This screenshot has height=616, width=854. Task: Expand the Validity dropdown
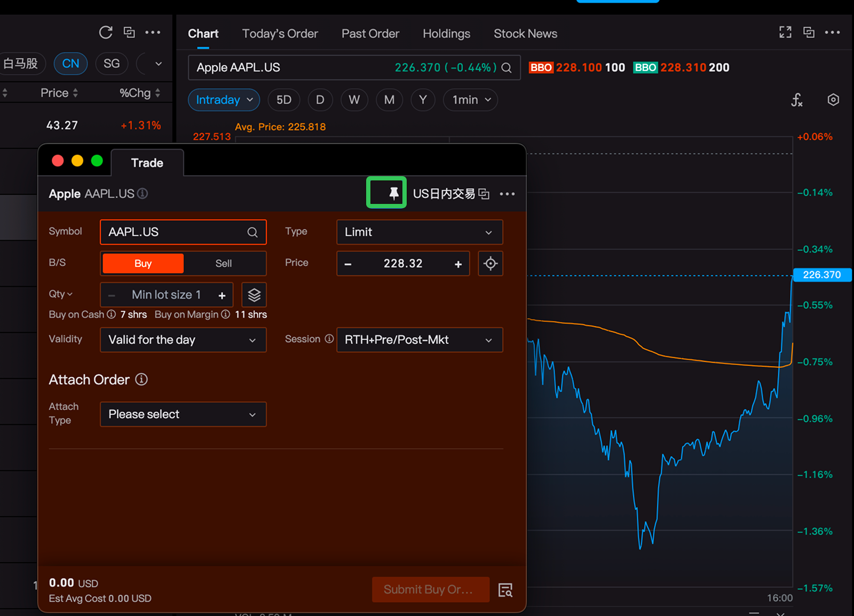coord(183,340)
